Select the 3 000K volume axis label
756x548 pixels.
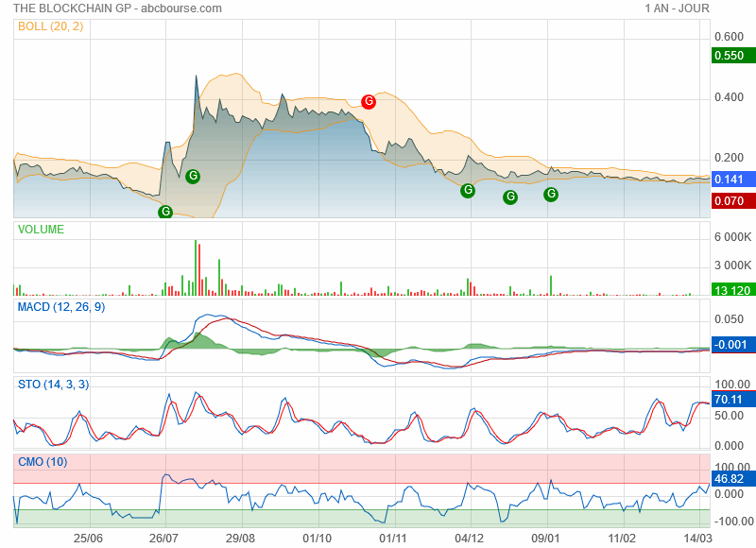[x=733, y=265]
